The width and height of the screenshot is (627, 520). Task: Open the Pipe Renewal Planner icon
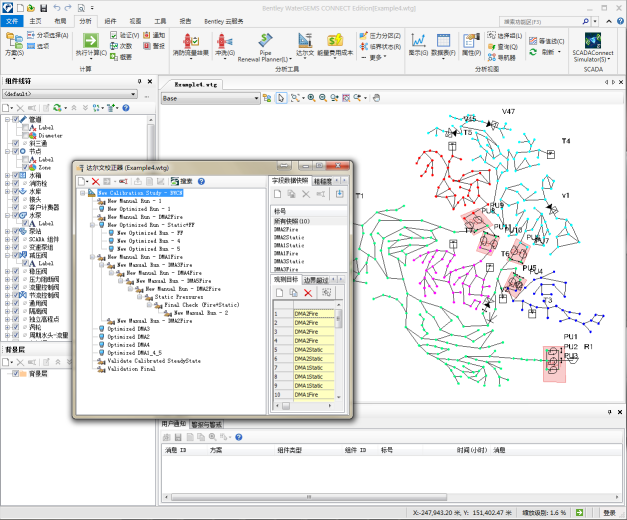point(265,40)
